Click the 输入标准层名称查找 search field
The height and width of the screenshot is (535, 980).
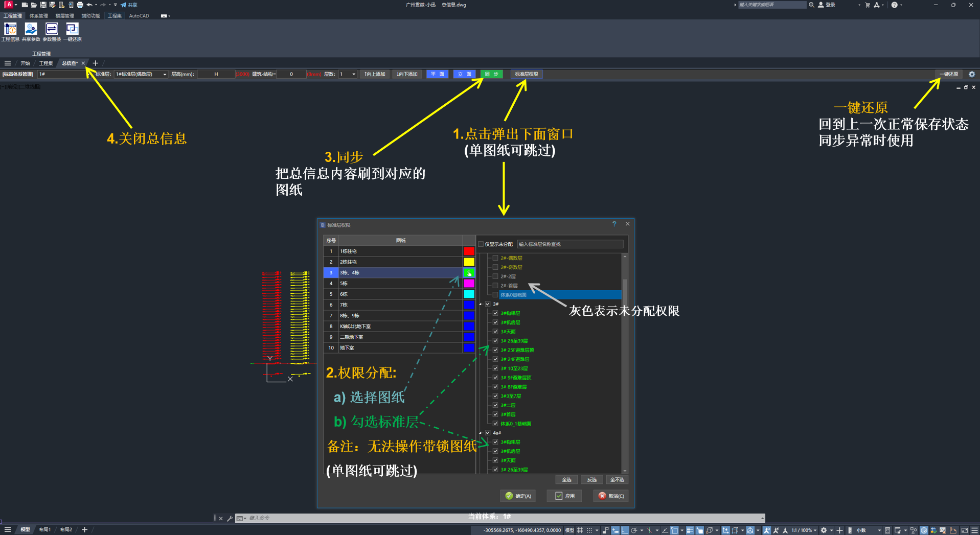pos(570,244)
